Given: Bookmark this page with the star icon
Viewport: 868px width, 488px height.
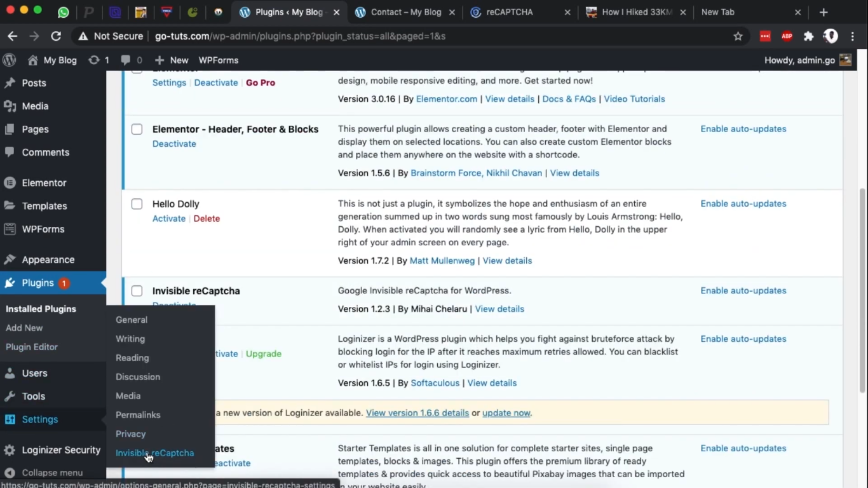Looking at the screenshot, I should (x=738, y=36).
